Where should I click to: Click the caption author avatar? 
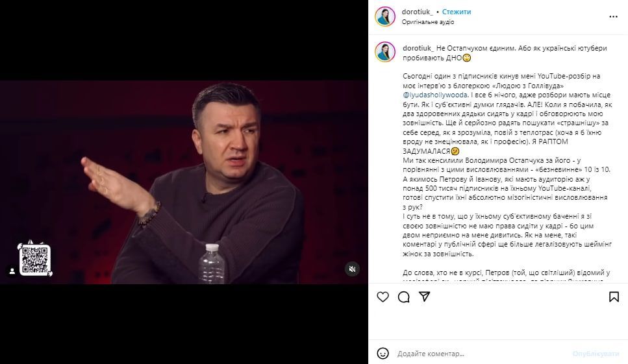coord(385,52)
